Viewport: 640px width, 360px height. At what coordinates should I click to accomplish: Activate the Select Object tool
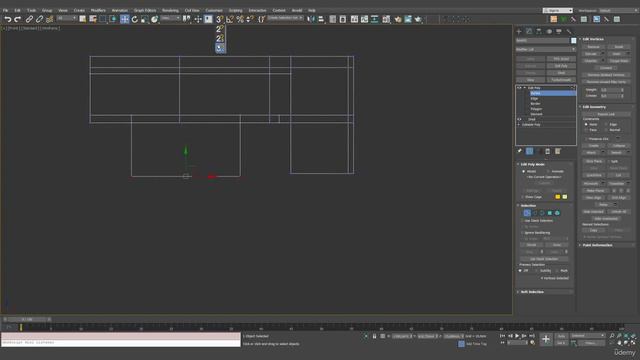pyautogui.click(x=82, y=19)
